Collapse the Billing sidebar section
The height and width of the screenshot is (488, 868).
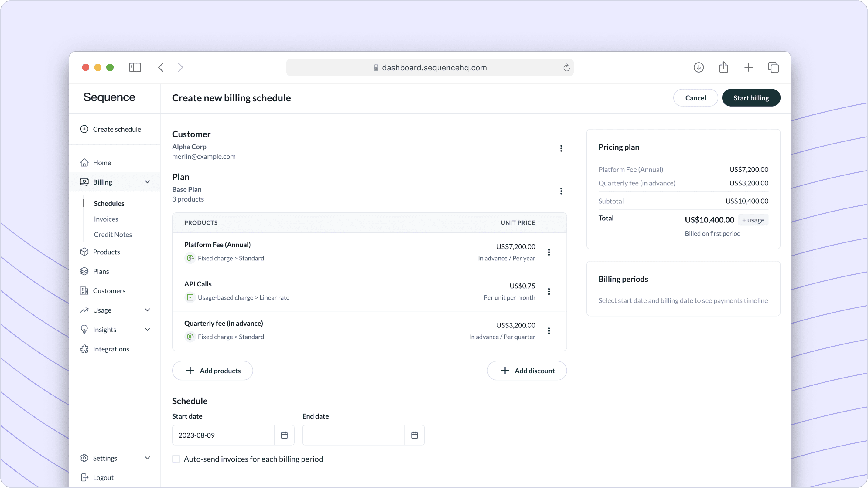tap(147, 182)
